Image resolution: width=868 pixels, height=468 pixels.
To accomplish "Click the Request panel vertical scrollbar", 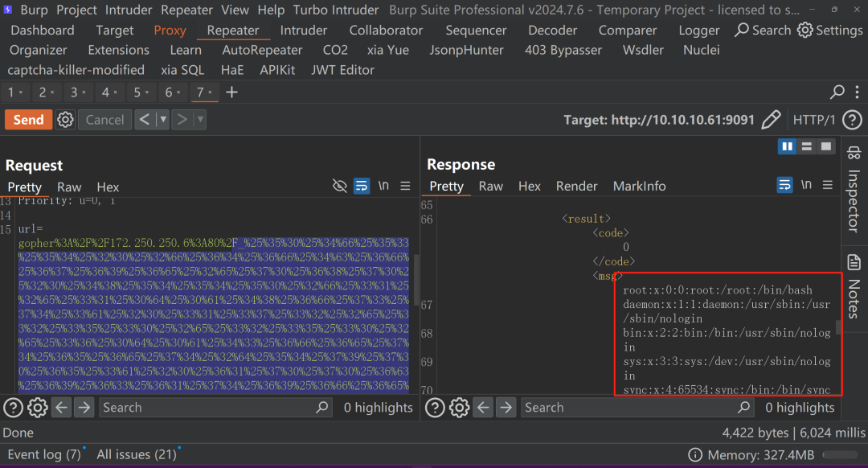I will [x=416, y=280].
